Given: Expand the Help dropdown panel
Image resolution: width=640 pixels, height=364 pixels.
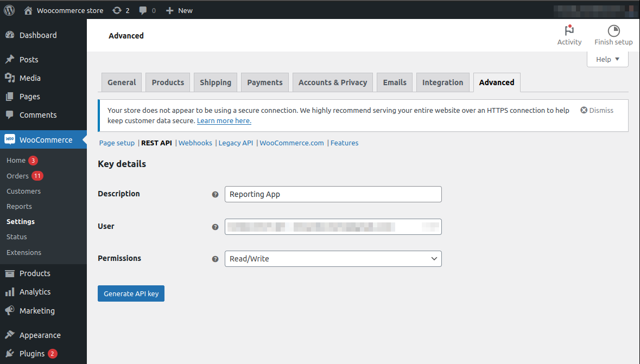Looking at the screenshot, I should [x=607, y=59].
